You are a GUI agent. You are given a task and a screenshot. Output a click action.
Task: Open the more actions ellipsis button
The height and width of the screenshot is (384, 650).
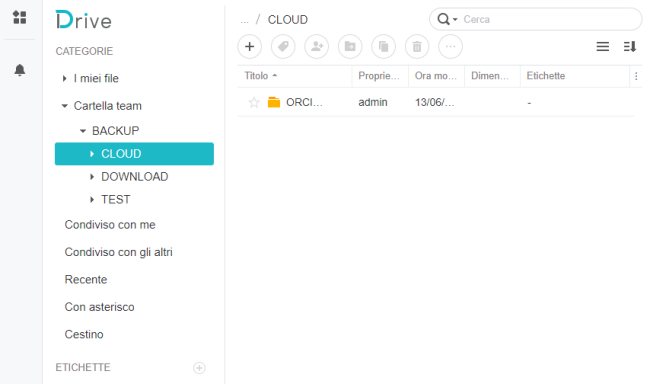point(451,46)
